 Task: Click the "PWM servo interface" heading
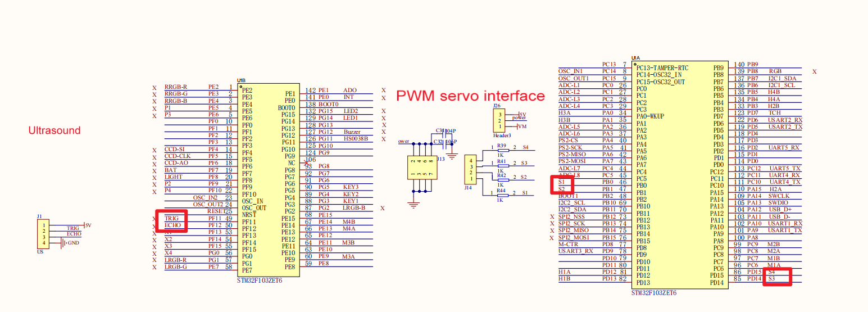tap(471, 96)
